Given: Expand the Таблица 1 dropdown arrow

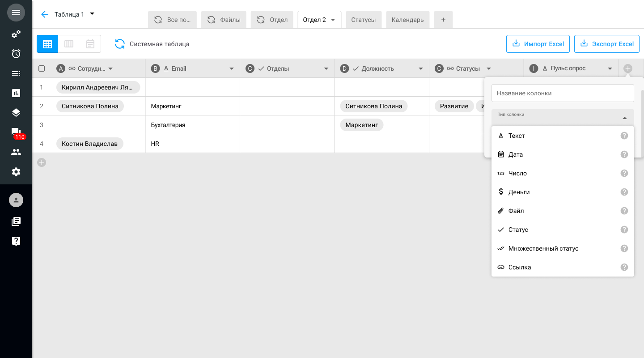Looking at the screenshot, I should click(92, 14).
